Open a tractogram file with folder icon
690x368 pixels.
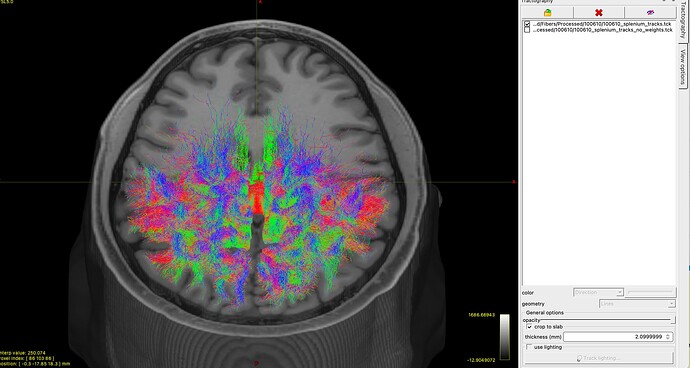(x=547, y=12)
